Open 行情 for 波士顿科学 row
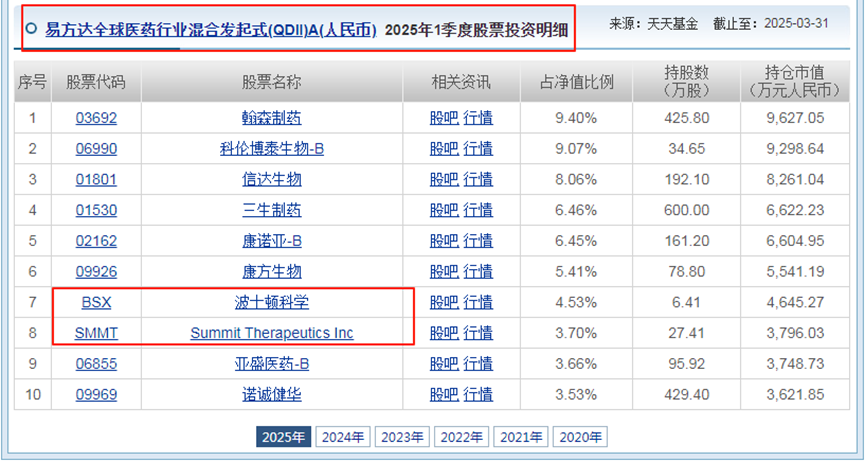Screen dimensions: 865x461 [478, 303]
